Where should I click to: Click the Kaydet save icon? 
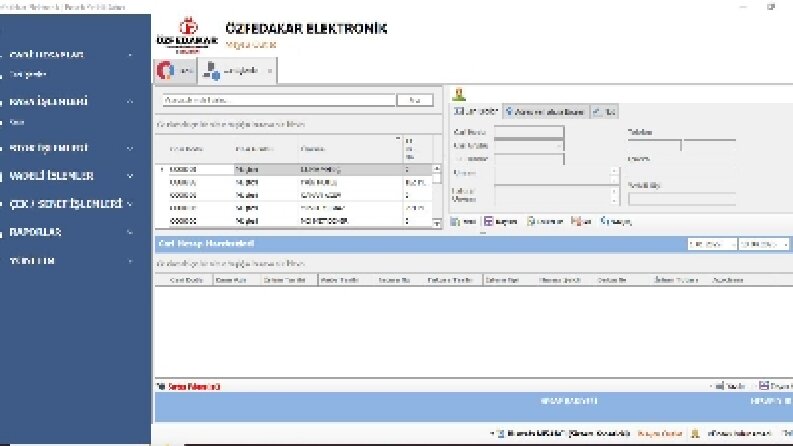click(x=488, y=221)
